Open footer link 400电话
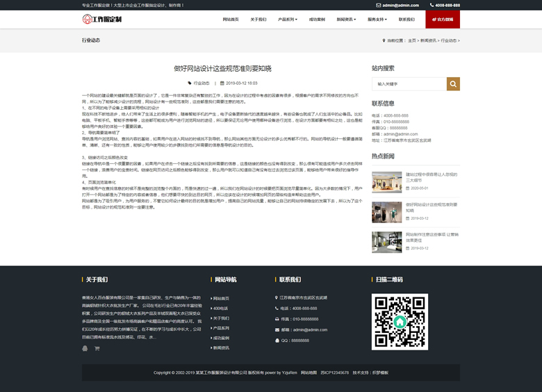The height and width of the screenshot is (392, 542). 220,308
